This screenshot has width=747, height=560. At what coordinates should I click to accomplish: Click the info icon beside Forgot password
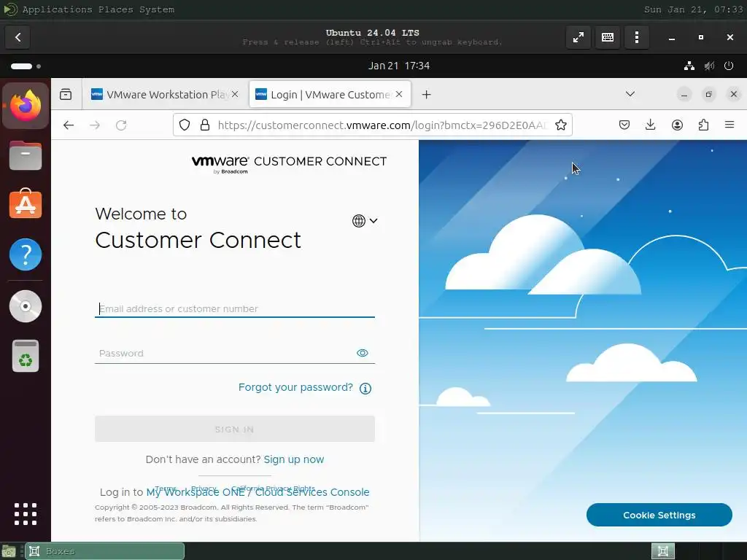pos(365,388)
